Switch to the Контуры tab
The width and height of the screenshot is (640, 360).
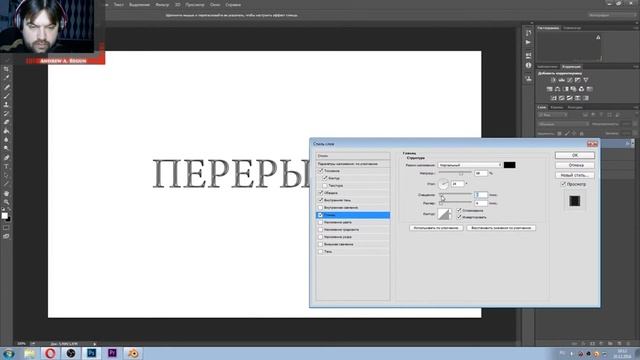click(x=575, y=107)
